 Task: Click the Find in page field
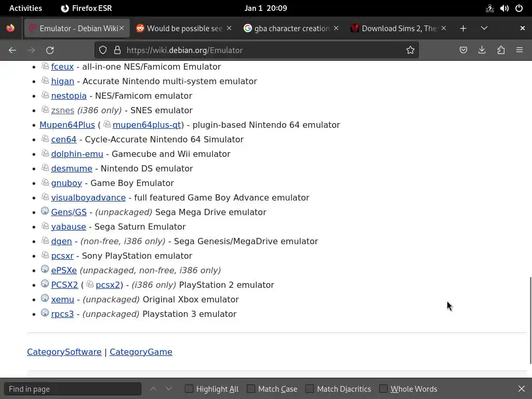[73, 389]
